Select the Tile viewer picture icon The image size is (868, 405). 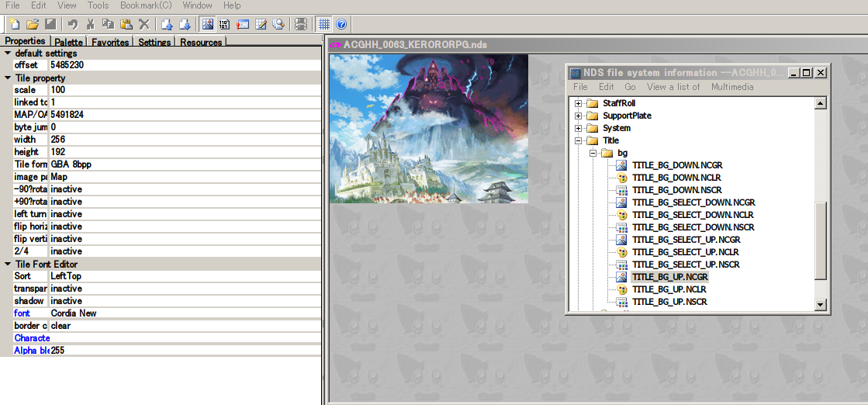[208, 24]
